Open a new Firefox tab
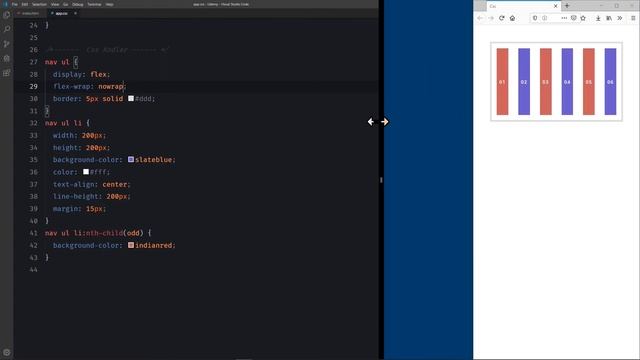 [x=567, y=6]
